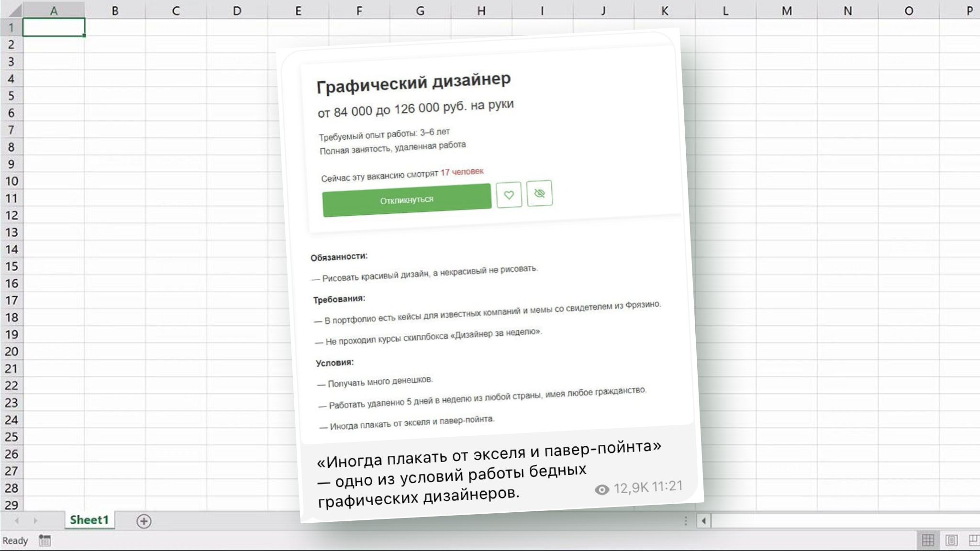980x551 pixels.
Task: Click the heart favorite icon button
Action: click(509, 195)
